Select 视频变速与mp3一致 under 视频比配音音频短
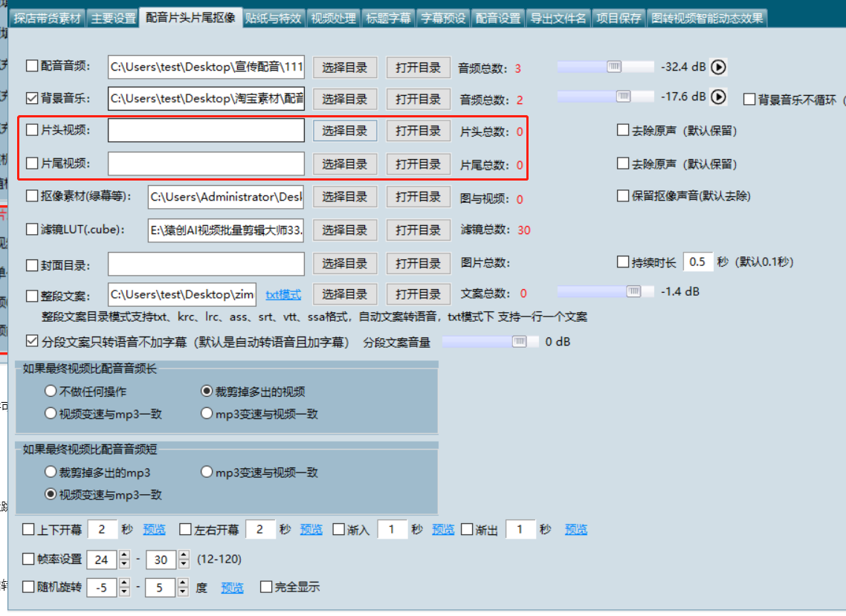 tap(50, 494)
